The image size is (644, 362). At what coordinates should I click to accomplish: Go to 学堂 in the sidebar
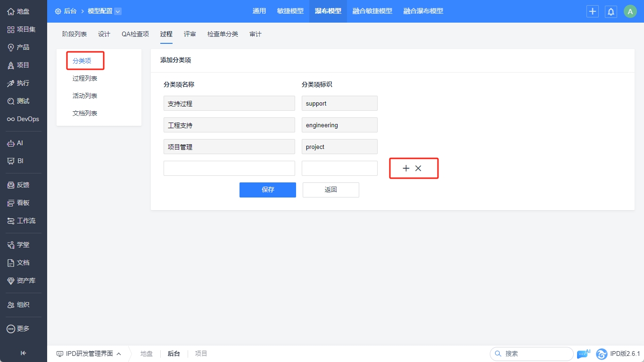[18, 245]
